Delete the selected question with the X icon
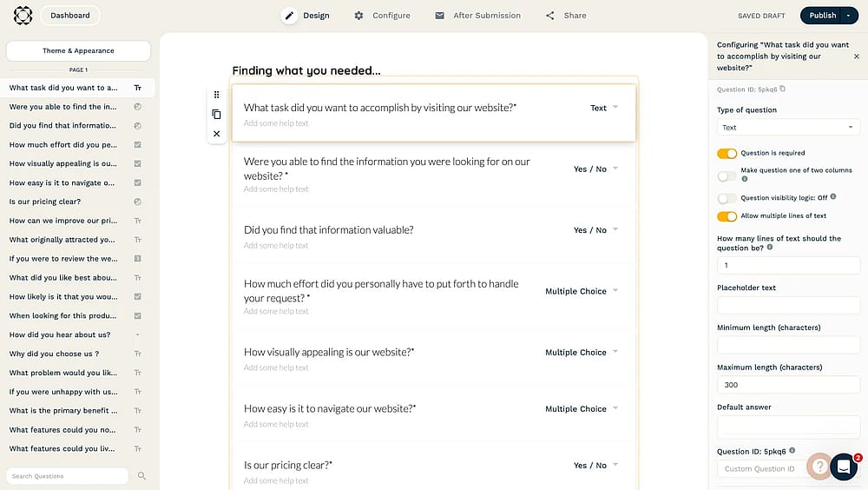Image resolution: width=868 pixels, height=490 pixels. (x=216, y=134)
